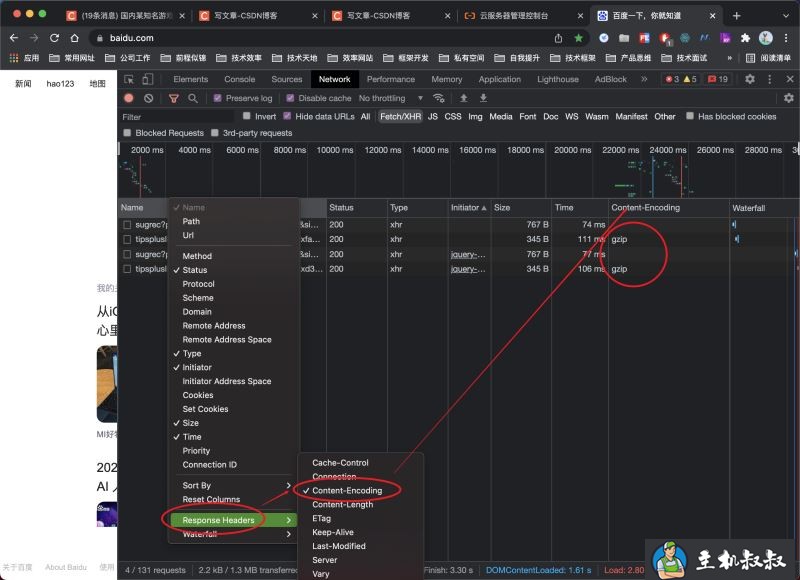The height and width of the screenshot is (580, 800).
Task: Enable the Invert filter checkbox
Action: (247, 116)
